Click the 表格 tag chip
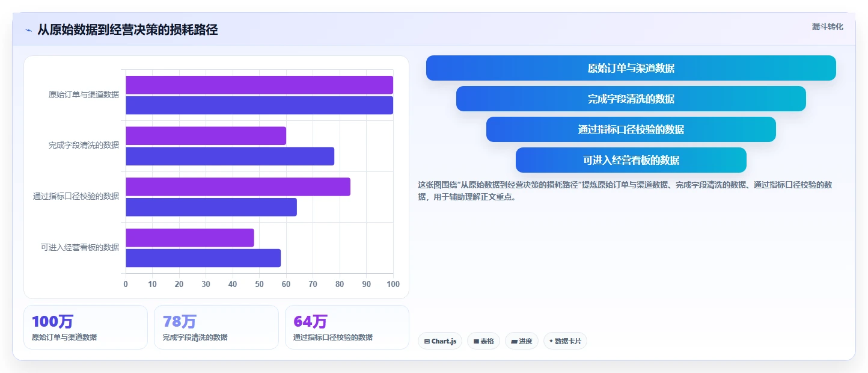 point(483,341)
